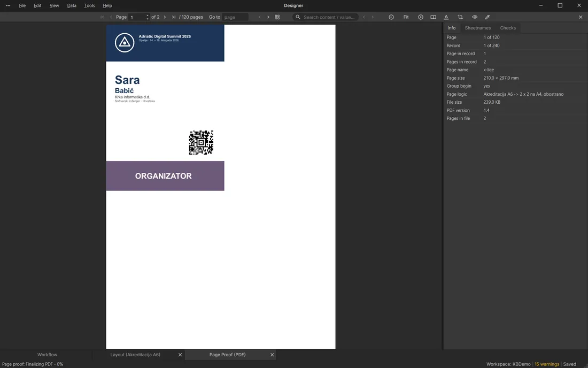Image resolution: width=588 pixels, height=368 pixels.
Task: Open the ellipsis application menu
Action: click(8, 6)
